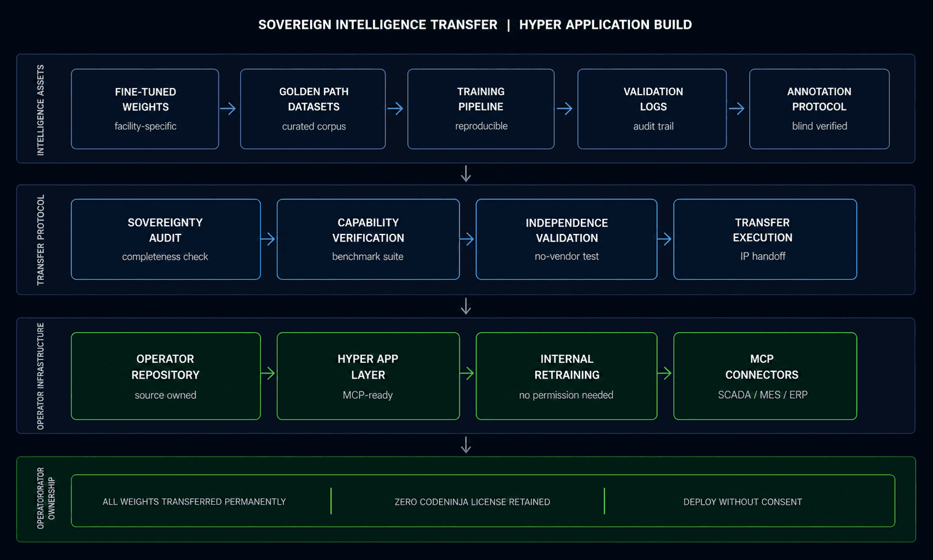Click the 'source owned' subtitle
933x560 pixels.
click(x=165, y=395)
